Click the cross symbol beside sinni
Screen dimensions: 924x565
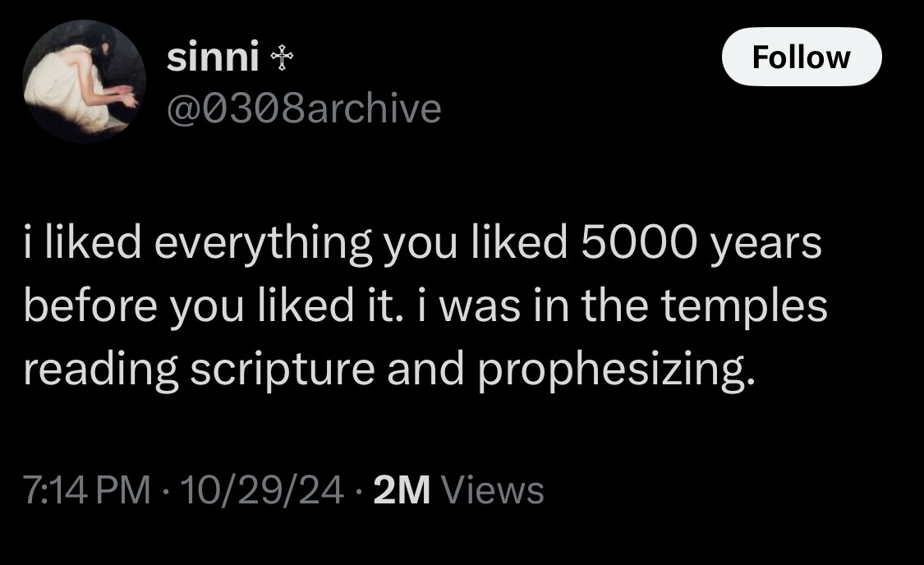coord(282,59)
